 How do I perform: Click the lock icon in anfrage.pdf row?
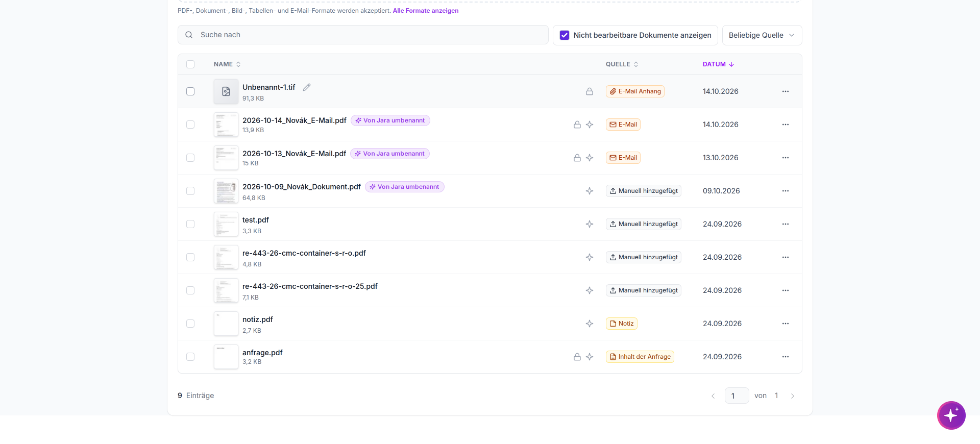[577, 357]
